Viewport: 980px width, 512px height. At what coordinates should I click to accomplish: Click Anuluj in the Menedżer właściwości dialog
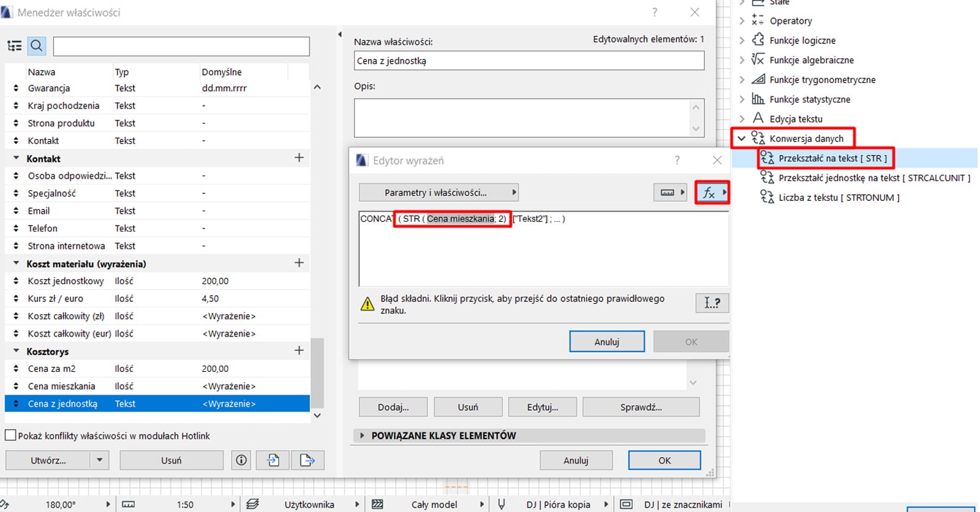click(576, 461)
